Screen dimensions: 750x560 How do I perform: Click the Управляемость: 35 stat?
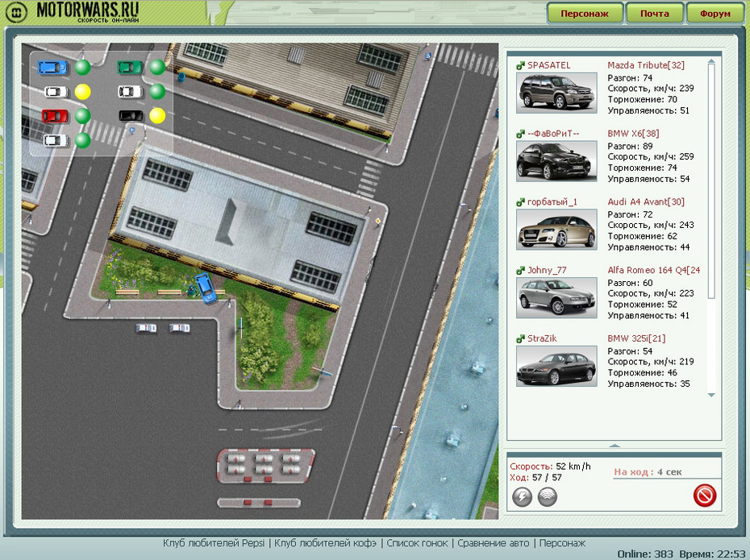[648, 384]
